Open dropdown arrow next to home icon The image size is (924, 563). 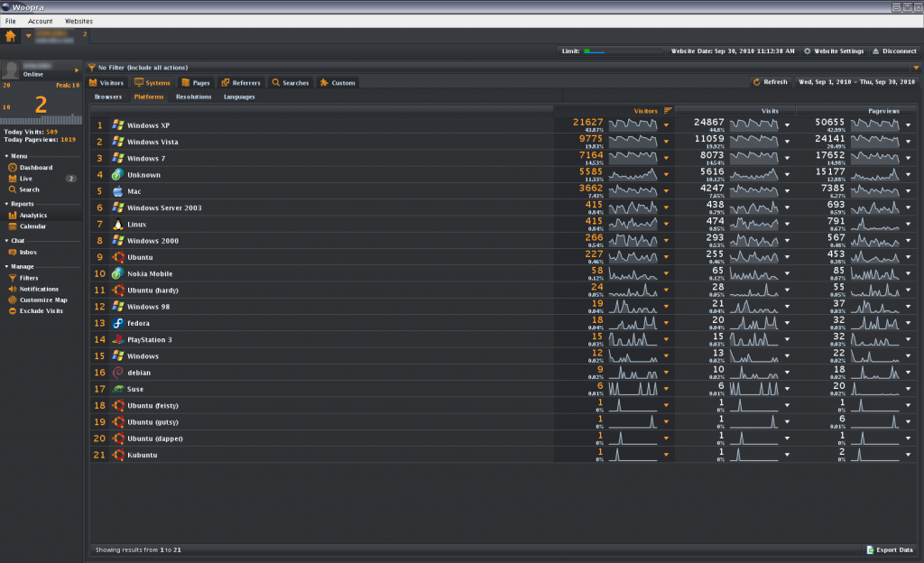click(28, 36)
